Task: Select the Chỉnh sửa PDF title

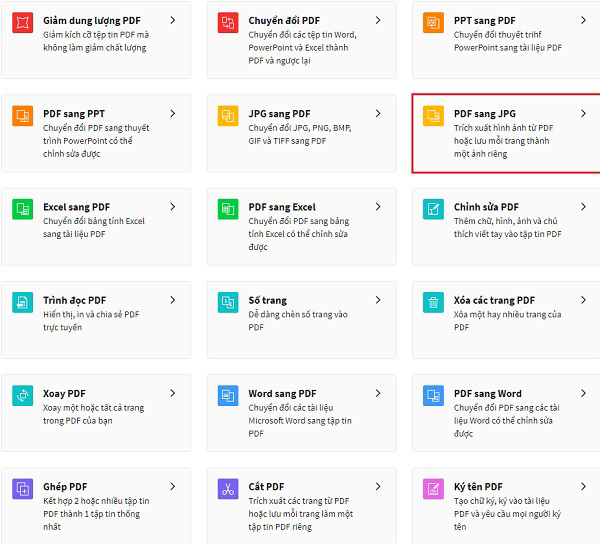Action: coord(486,207)
